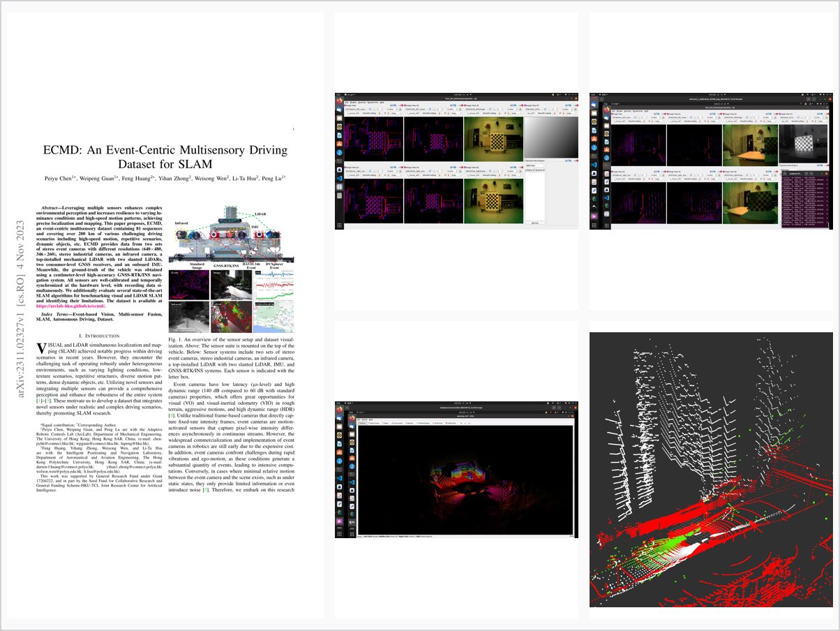Click the infrared sample image in Fig. 1
Screen dimensions: 840x631
[189, 316]
